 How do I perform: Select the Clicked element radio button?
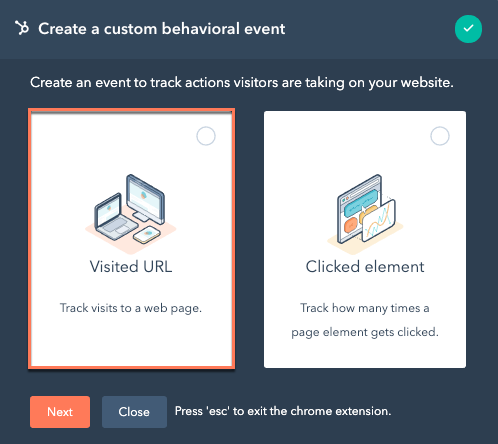click(x=440, y=136)
